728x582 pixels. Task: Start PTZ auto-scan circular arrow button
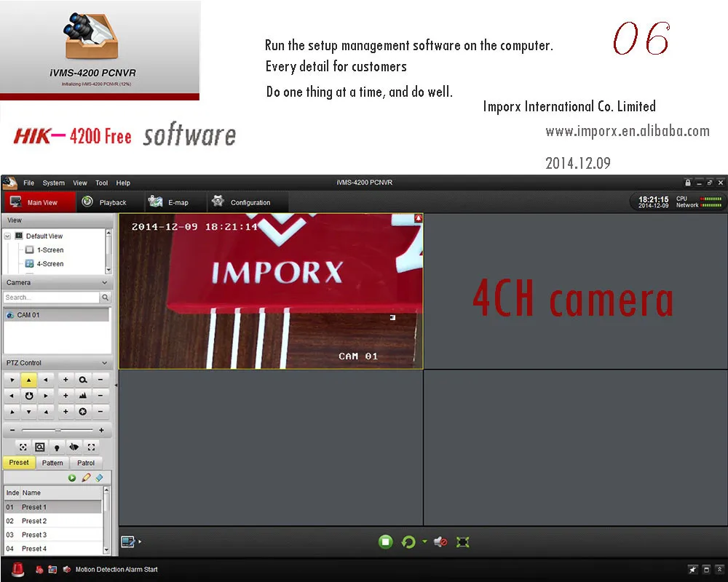29,396
